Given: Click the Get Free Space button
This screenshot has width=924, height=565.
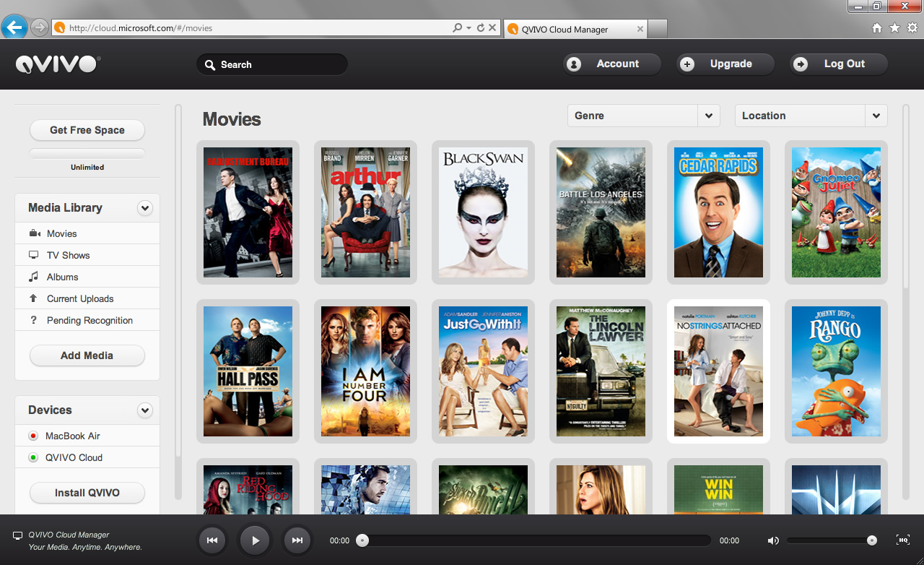Looking at the screenshot, I should click(87, 130).
